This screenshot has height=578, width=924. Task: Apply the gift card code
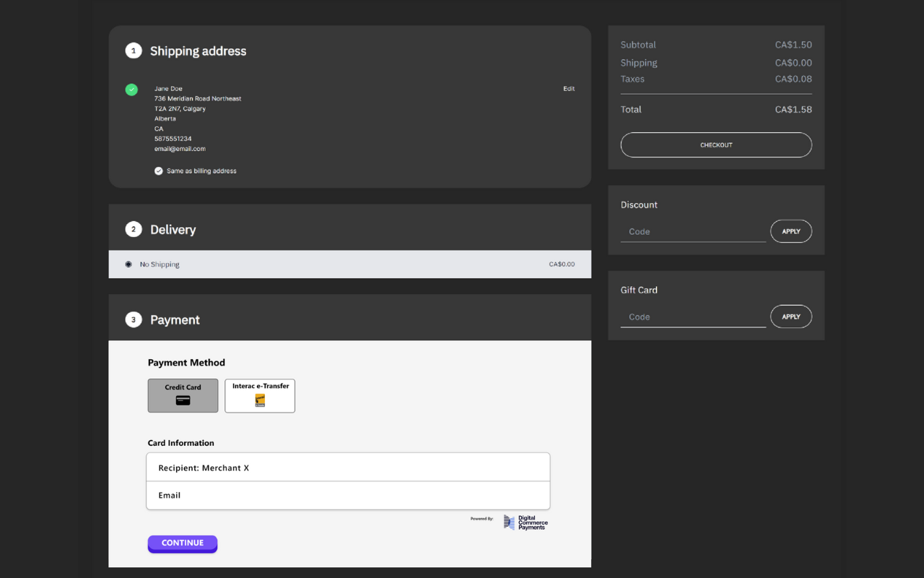tap(791, 316)
